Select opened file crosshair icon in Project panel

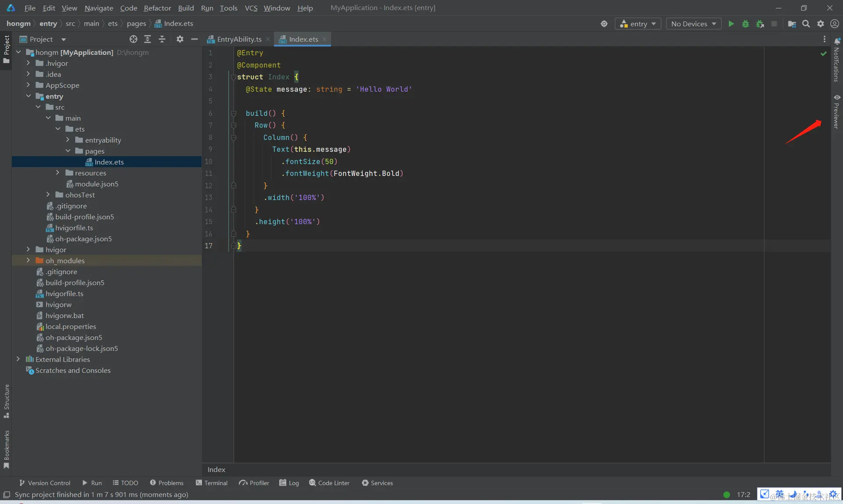click(133, 39)
